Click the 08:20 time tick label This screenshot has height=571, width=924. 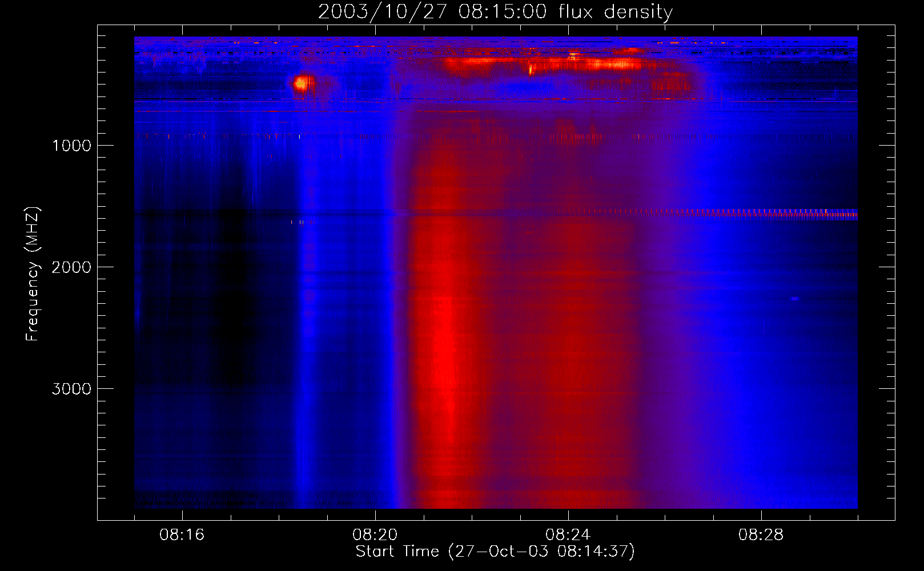(375, 535)
